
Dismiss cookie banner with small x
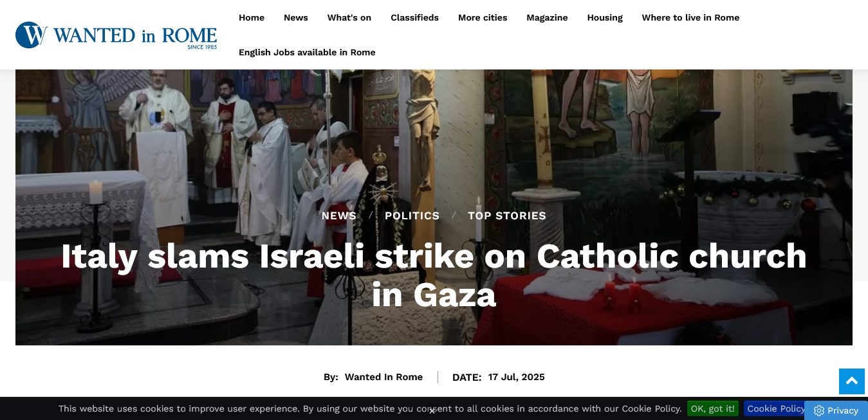tap(432, 411)
